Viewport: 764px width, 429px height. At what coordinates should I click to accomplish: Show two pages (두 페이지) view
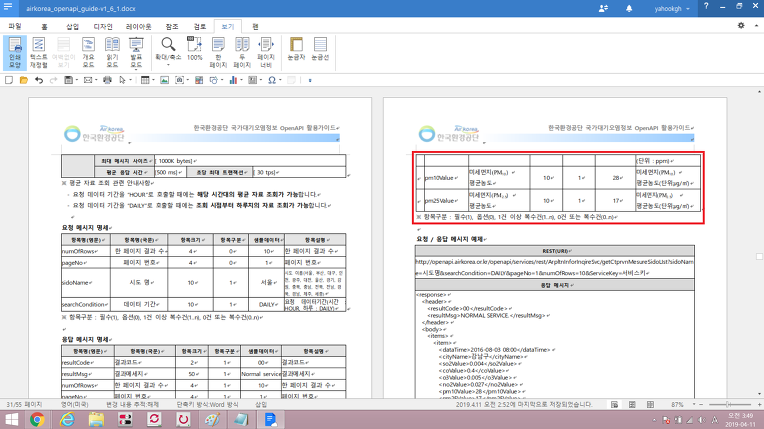click(242, 52)
